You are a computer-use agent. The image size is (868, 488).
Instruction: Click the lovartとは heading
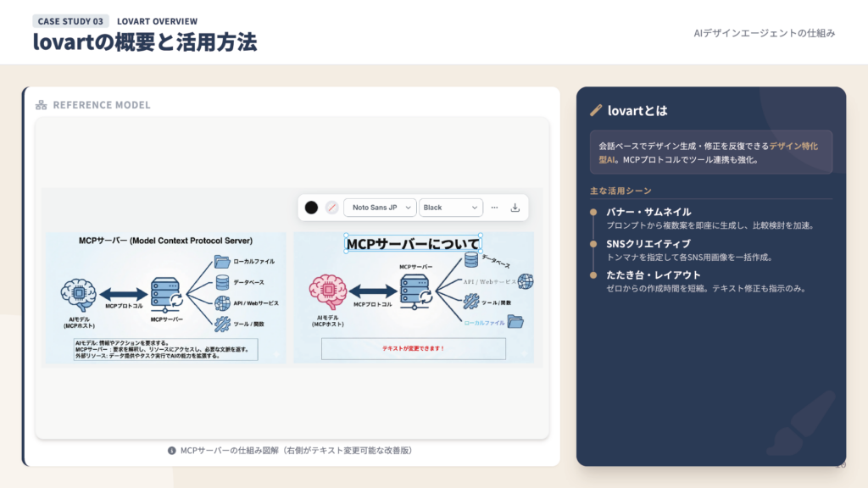[637, 111]
